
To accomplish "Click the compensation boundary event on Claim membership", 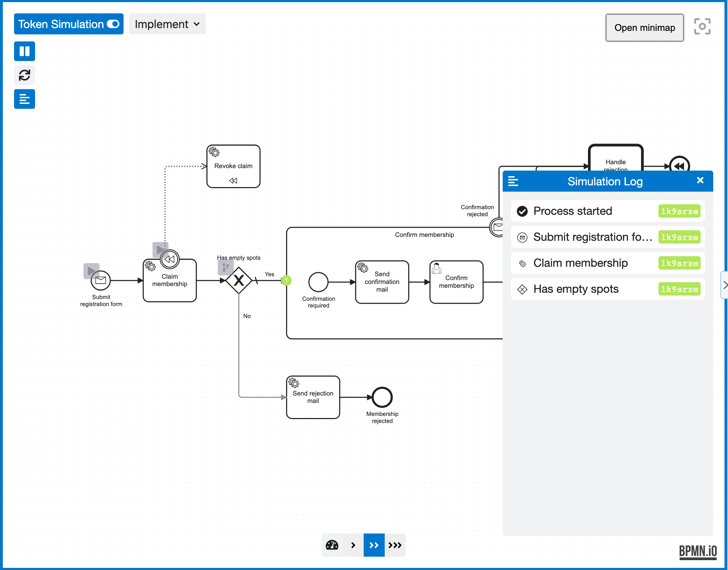I will [170, 259].
